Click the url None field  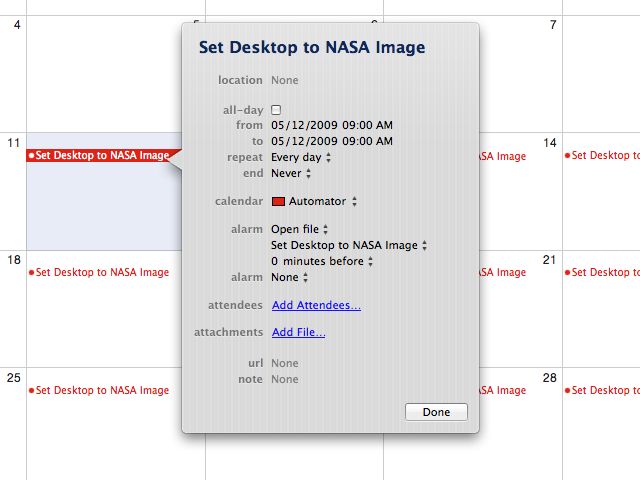click(x=284, y=363)
